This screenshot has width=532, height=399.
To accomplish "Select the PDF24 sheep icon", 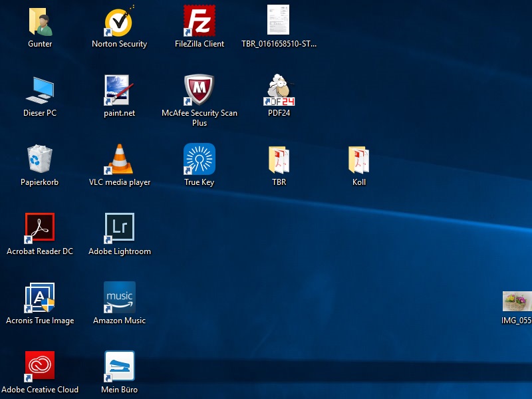I will click(279, 90).
